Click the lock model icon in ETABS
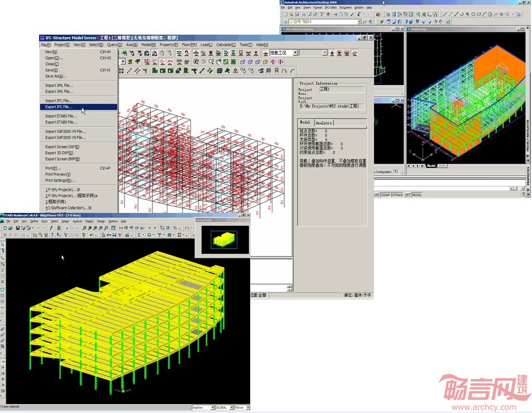The image size is (532, 413). [59, 228]
